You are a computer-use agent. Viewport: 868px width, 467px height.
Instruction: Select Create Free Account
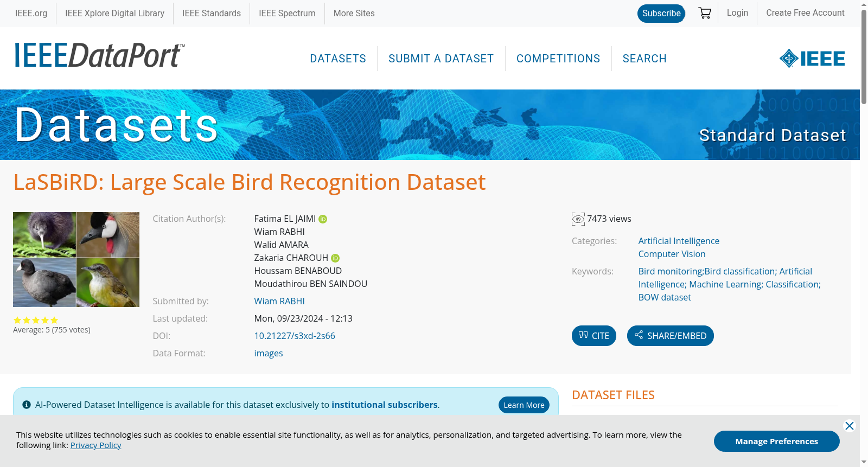tap(805, 12)
